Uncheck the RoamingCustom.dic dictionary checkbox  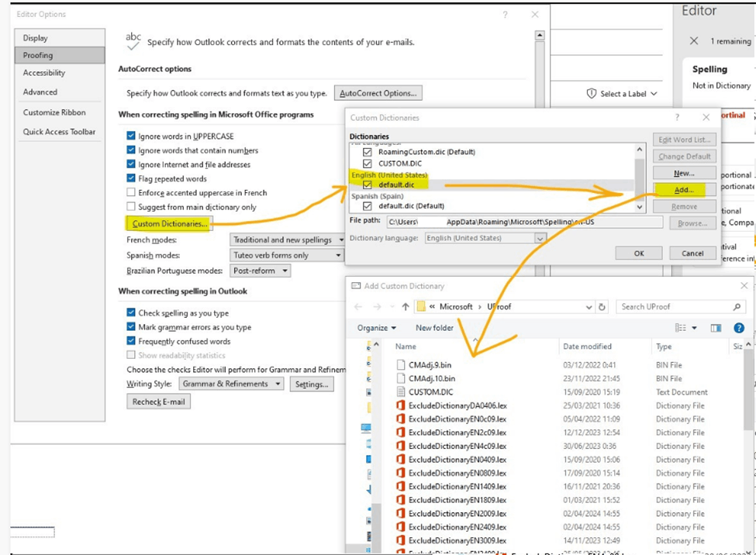pos(368,152)
